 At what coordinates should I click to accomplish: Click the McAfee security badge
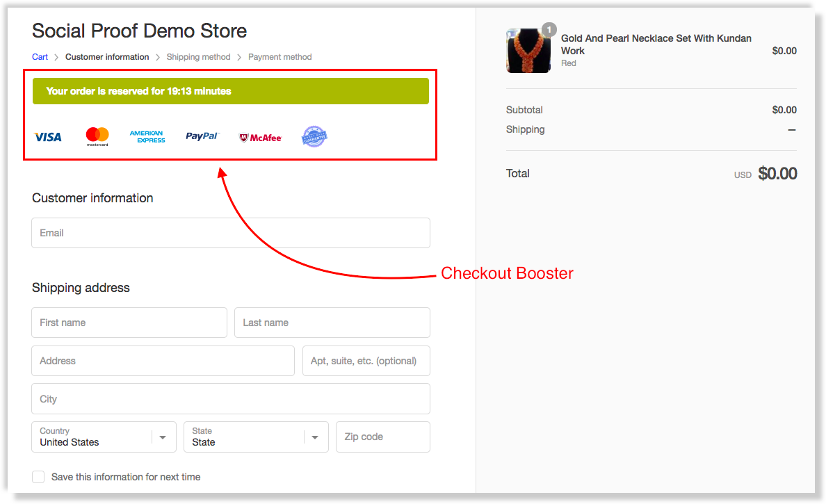259,136
